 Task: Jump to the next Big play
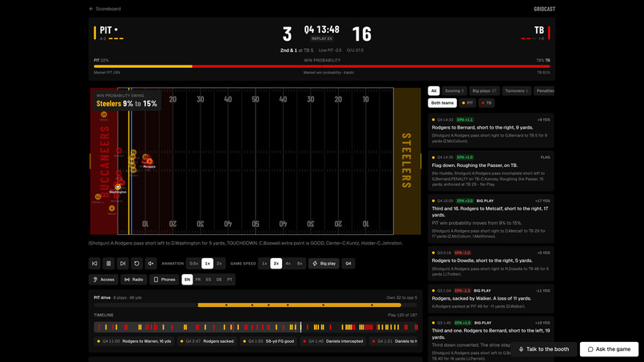324,264
